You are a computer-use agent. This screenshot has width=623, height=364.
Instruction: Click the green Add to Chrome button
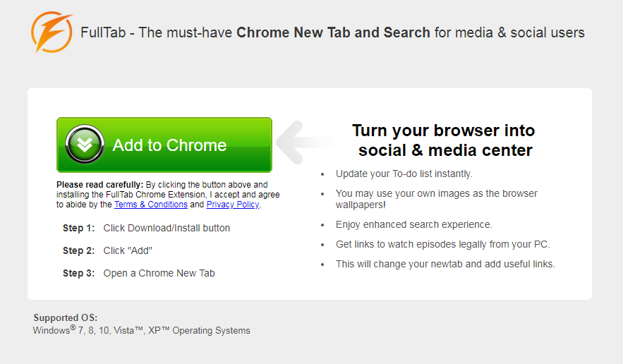pyautogui.click(x=164, y=145)
